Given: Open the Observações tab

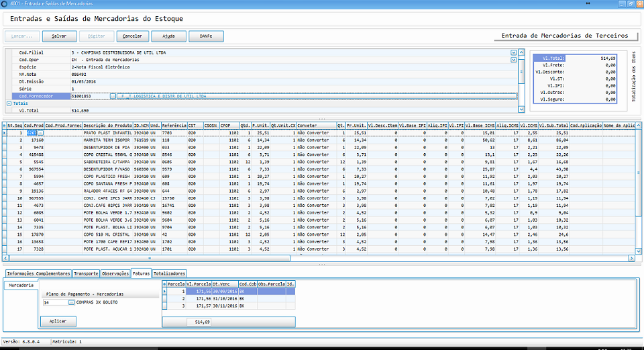Looking at the screenshot, I should 115,273.
